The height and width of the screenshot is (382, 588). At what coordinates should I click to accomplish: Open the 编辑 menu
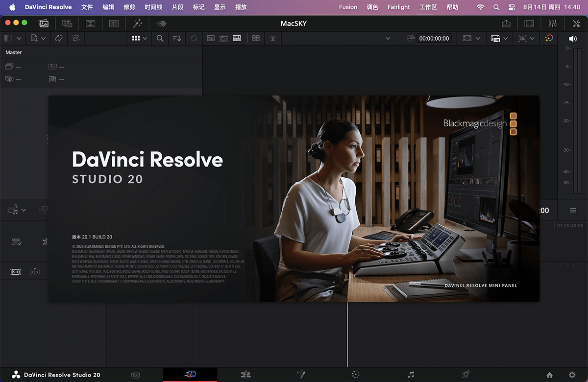108,7
